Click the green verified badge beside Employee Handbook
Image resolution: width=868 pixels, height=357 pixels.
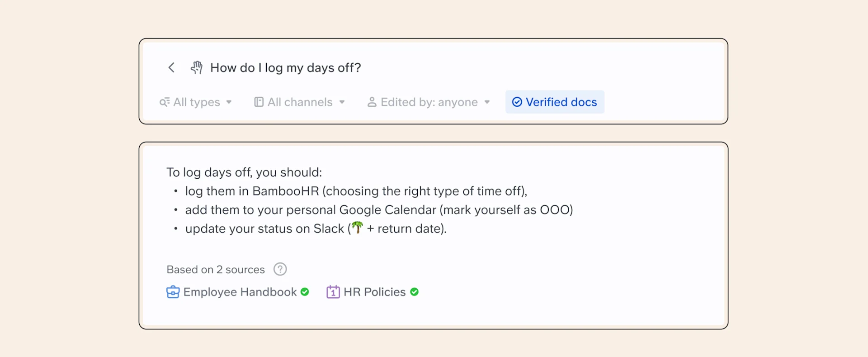click(x=305, y=292)
